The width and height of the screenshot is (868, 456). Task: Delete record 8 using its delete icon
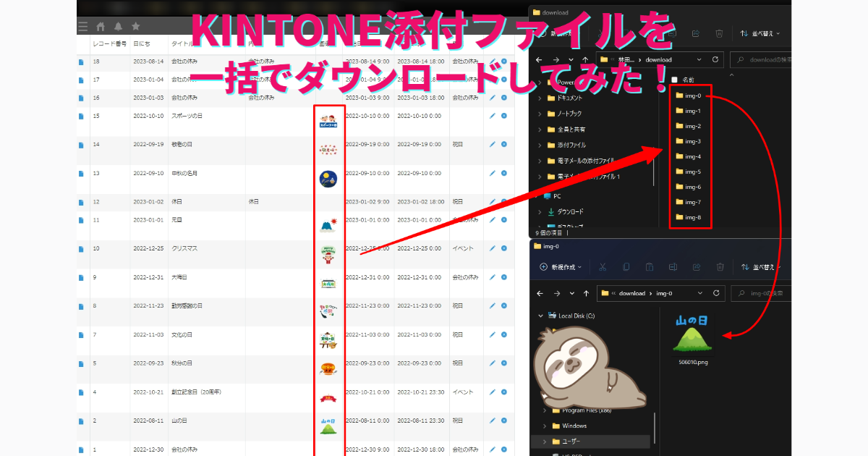504,306
